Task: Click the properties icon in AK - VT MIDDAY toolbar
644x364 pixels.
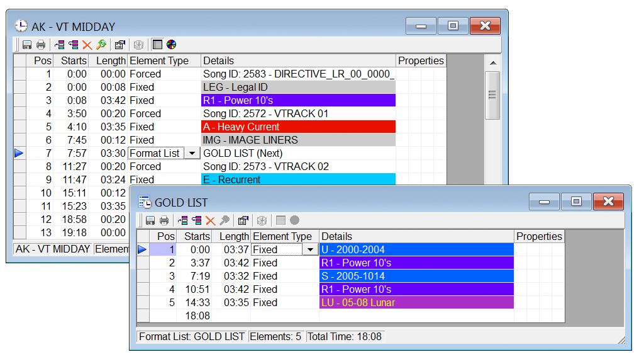Action: pyautogui.click(x=119, y=45)
